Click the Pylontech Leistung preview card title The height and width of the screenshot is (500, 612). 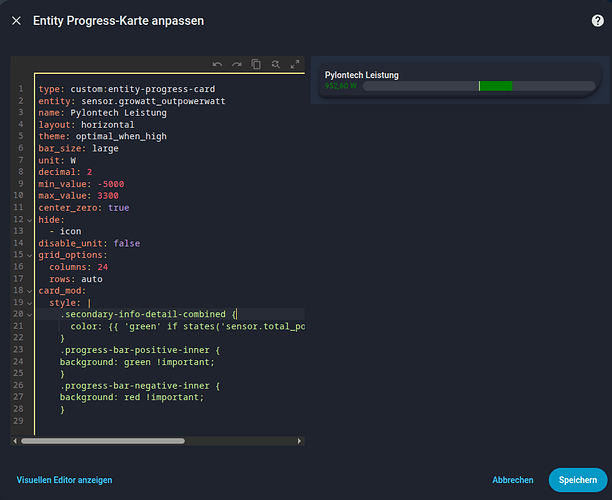362,75
